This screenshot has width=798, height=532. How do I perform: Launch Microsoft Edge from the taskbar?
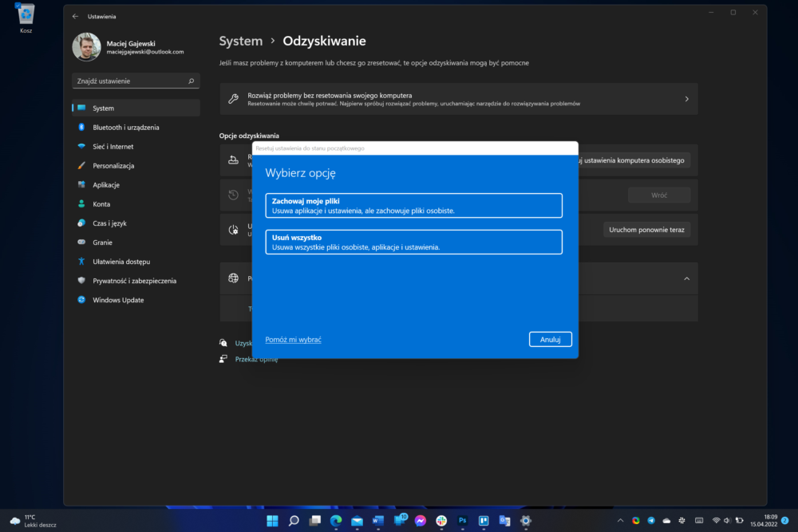pyautogui.click(x=336, y=521)
